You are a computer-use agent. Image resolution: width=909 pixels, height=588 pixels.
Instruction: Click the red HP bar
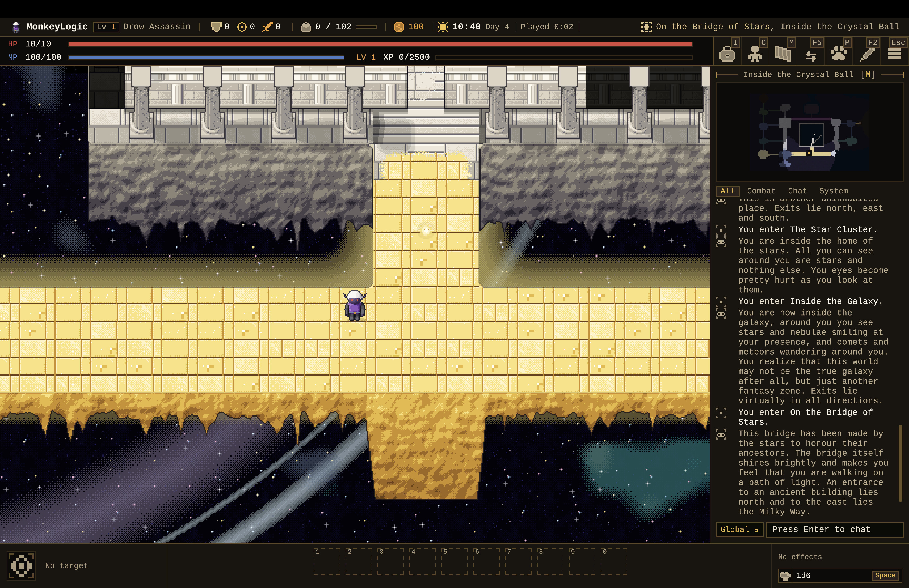[x=380, y=44]
